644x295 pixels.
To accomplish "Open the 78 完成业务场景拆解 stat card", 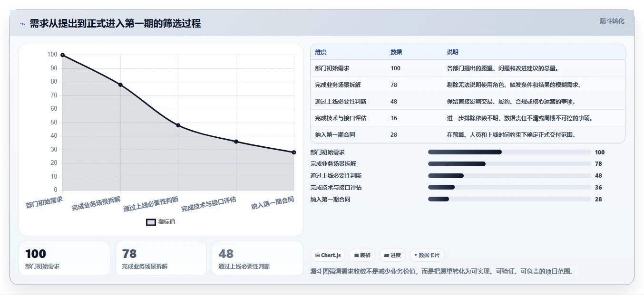I will 161,258.
